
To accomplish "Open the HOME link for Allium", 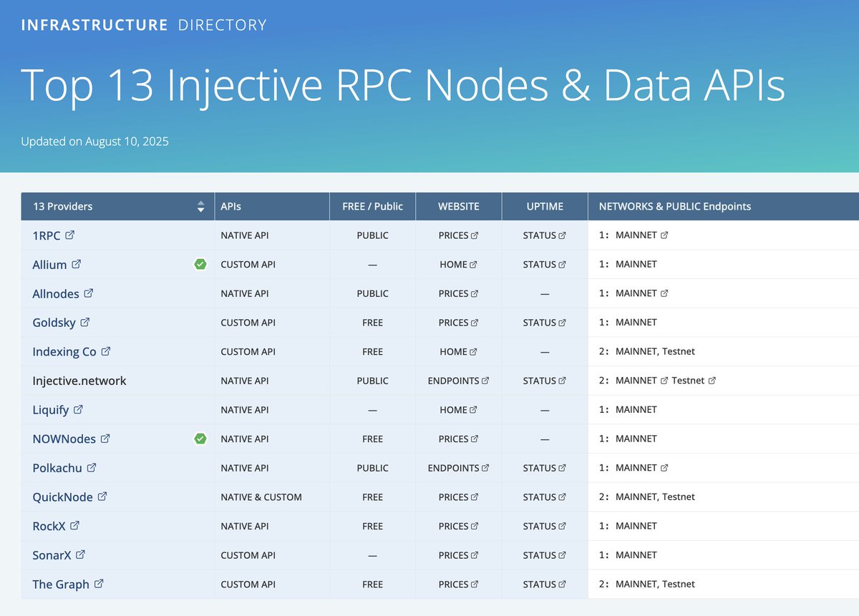I will 458,265.
